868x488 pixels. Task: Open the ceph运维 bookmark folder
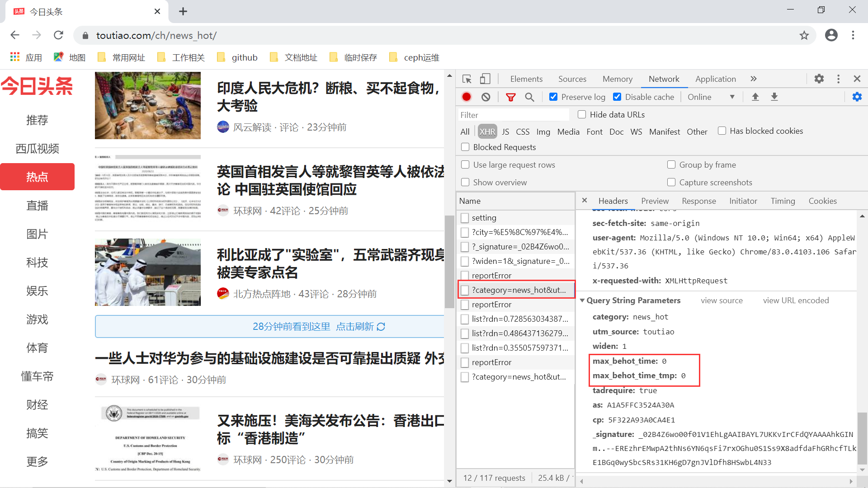[415, 57]
